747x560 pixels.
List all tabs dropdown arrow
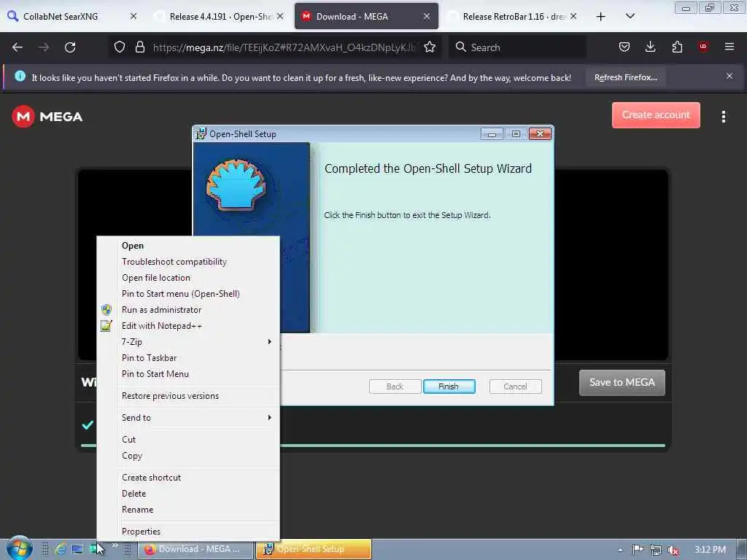[630, 16]
